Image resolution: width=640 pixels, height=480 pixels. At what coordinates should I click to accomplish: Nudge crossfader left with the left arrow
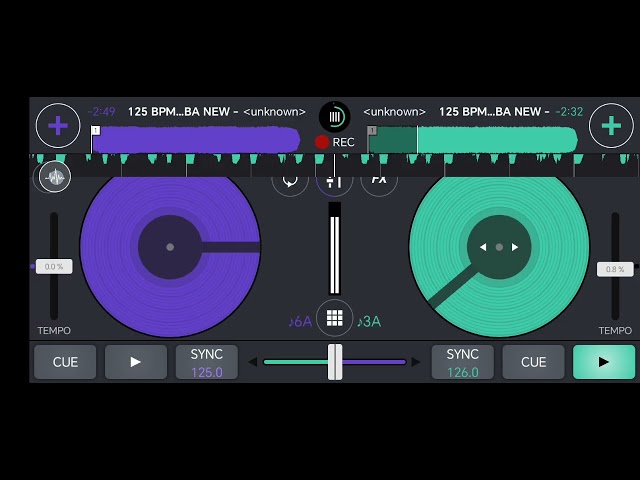[253, 362]
